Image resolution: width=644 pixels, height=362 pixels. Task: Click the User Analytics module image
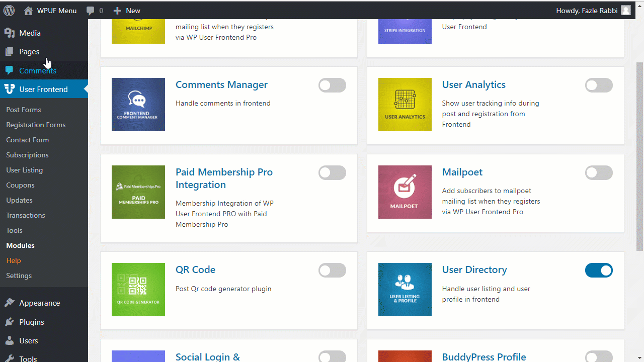point(405,105)
